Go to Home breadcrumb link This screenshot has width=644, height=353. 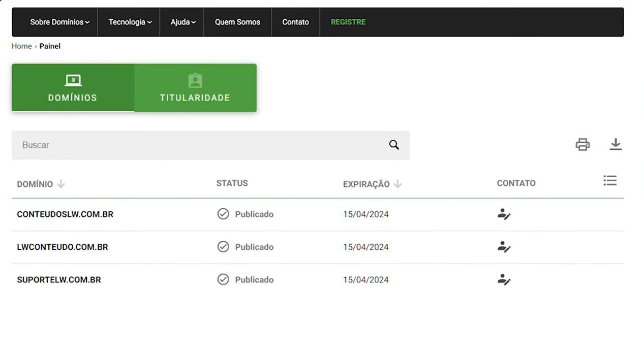[x=21, y=46]
